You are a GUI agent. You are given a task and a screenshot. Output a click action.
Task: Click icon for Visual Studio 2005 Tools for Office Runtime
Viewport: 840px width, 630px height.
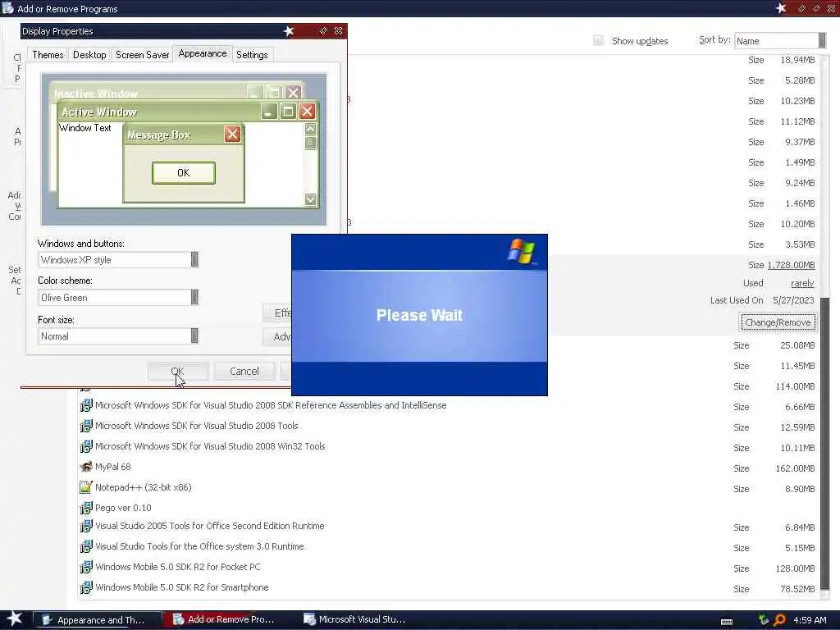click(x=85, y=526)
